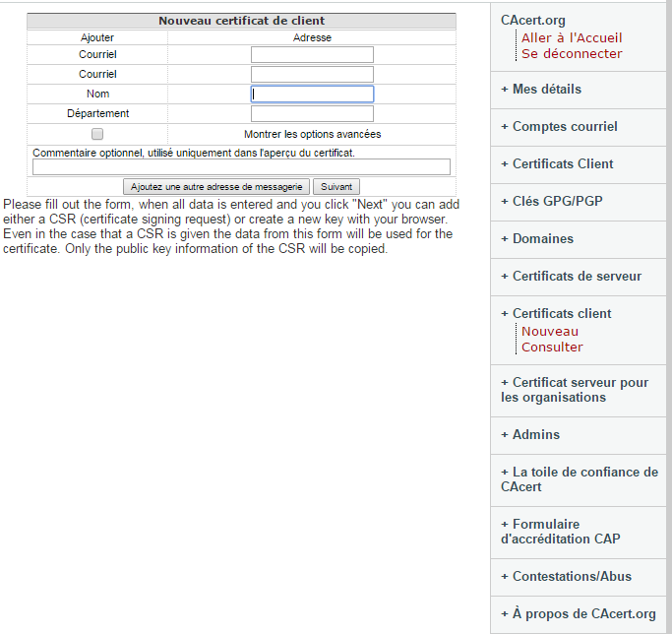The image size is (672, 634).
Task: Select Nouveau under Certificats client
Action: pos(550,332)
